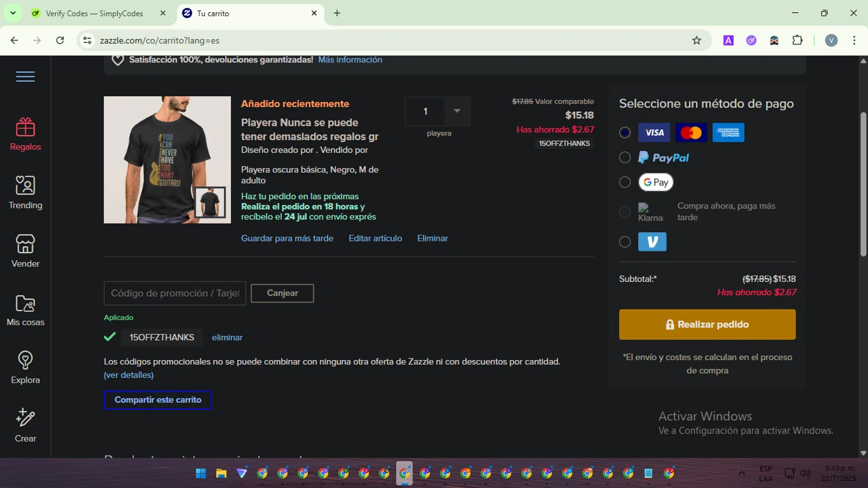868x488 pixels.
Task: Click Canjear button to redeem code
Action: [282, 293]
